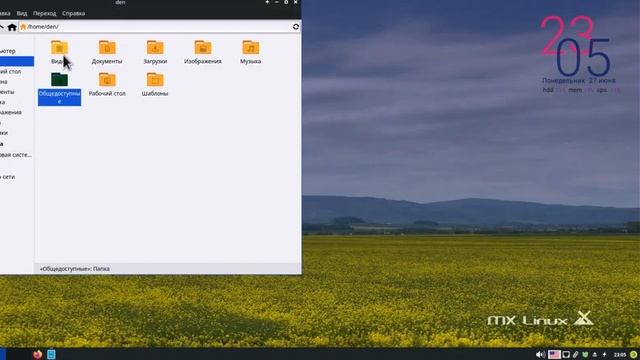Open the Шаблоны folder
The width and height of the screenshot is (640, 360).
coord(155,84)
